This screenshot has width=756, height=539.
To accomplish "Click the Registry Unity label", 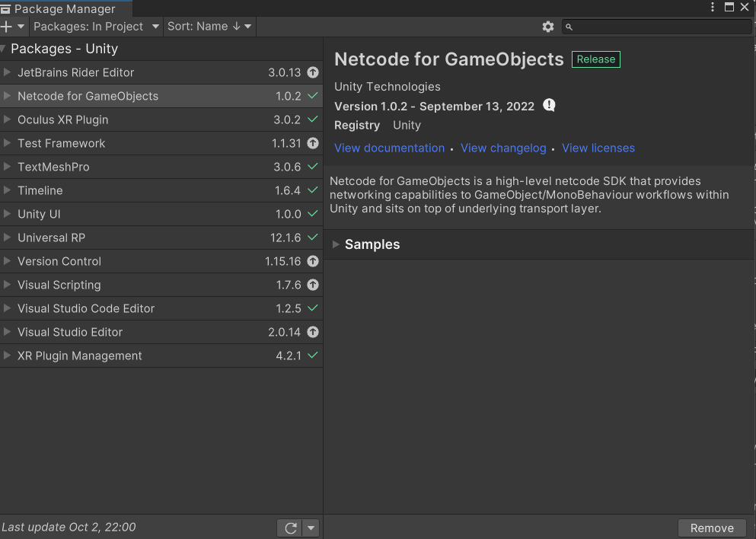I will 378,126.
